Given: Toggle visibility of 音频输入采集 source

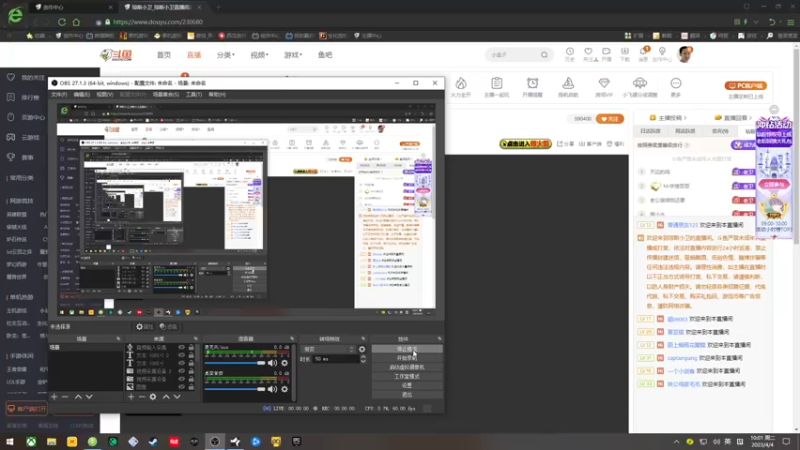Looking at the screenshot, I should point(181,347).
